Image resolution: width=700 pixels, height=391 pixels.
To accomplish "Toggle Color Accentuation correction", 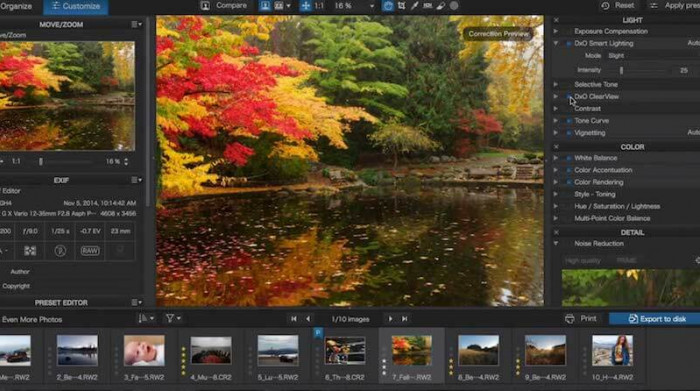I will pos(569,170).
